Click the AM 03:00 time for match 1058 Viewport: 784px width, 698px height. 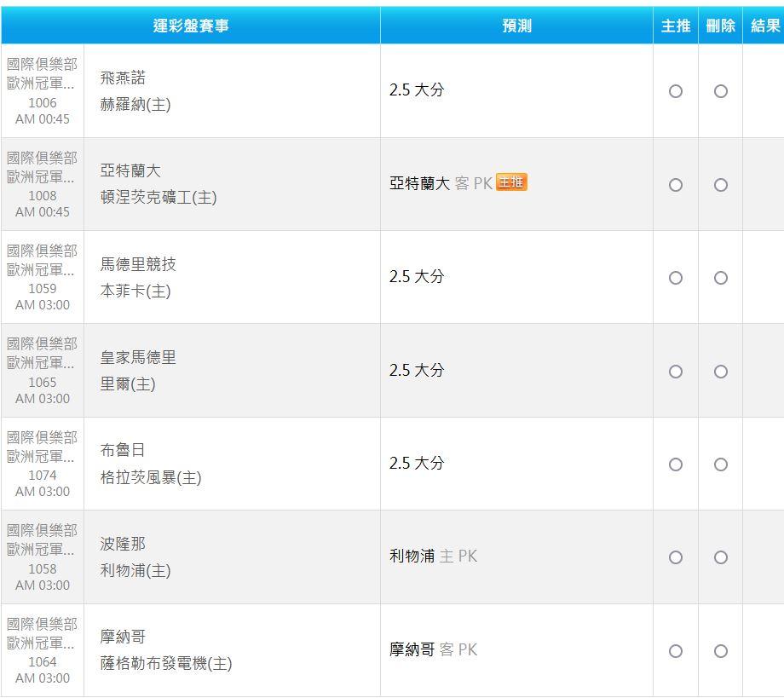click(x=43, y=585)
